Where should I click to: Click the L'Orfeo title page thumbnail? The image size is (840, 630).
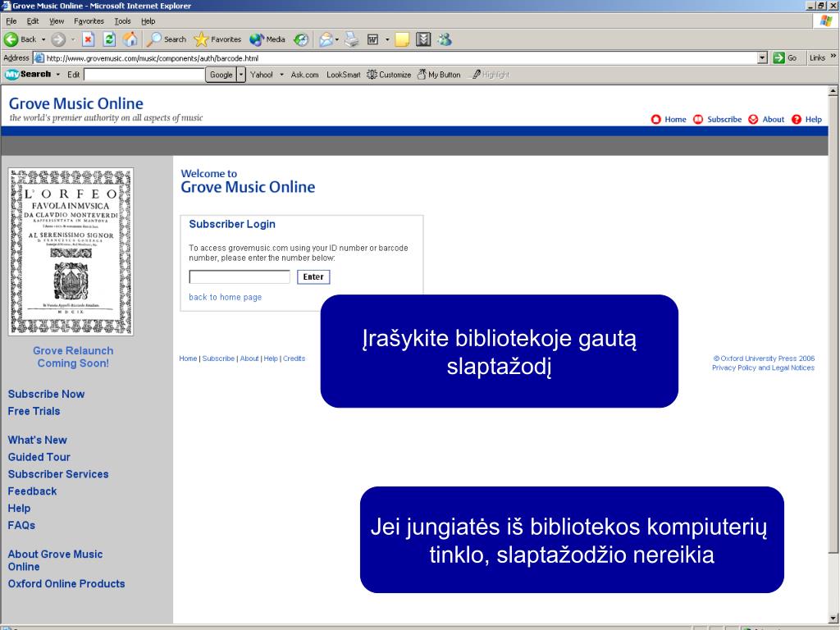coord(71,252)
